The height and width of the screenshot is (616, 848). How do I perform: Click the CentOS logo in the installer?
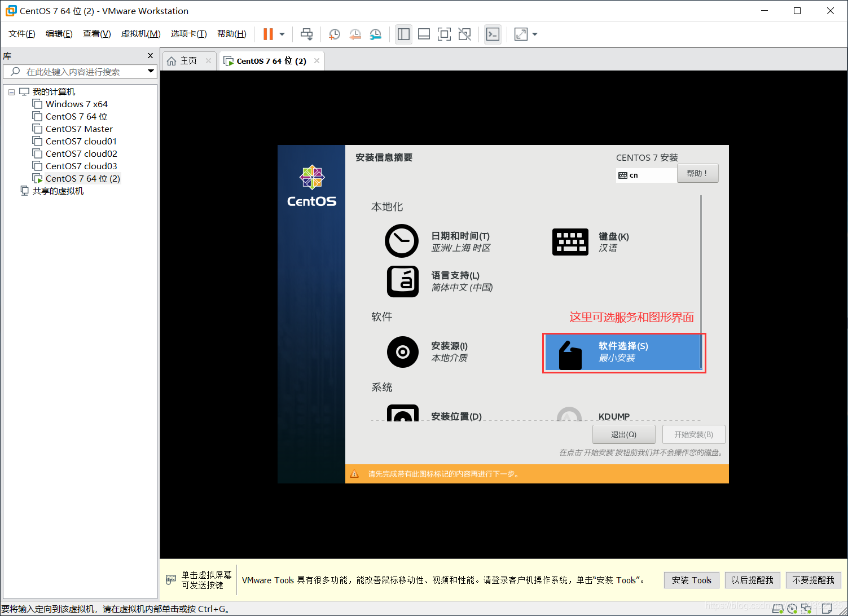coord(311,187)
